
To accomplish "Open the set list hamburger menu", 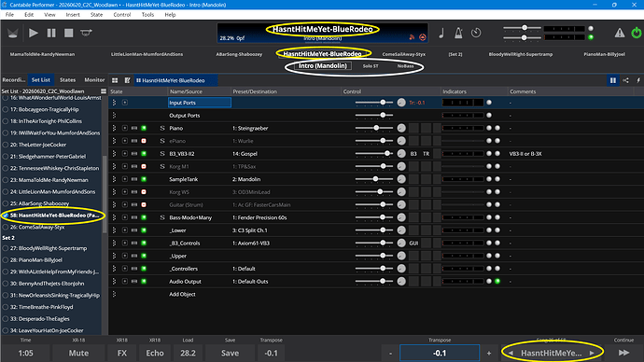I will [x=104, y=91].
